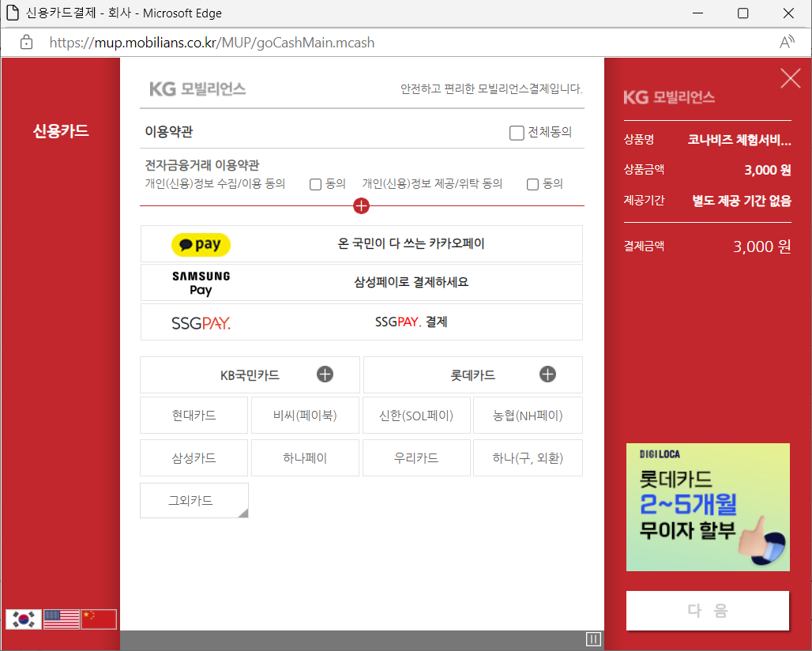Image resolution: width=812 pixels, height=651 pixels.
Task: Open the 그외카드 other cards dropdown
Action: [x=194, y=500]
